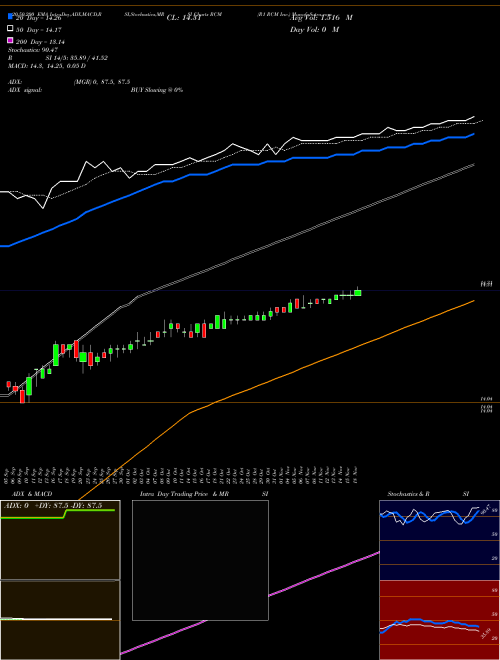Click the RSI 14/5 value readout
Screen dimensions: 500x660
pos(77,58)
